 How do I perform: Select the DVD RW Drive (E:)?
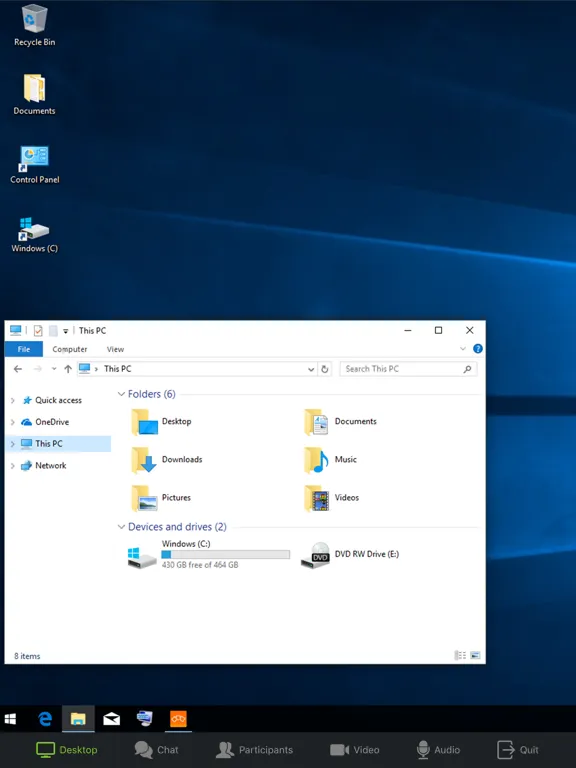(x=350, y=554)
